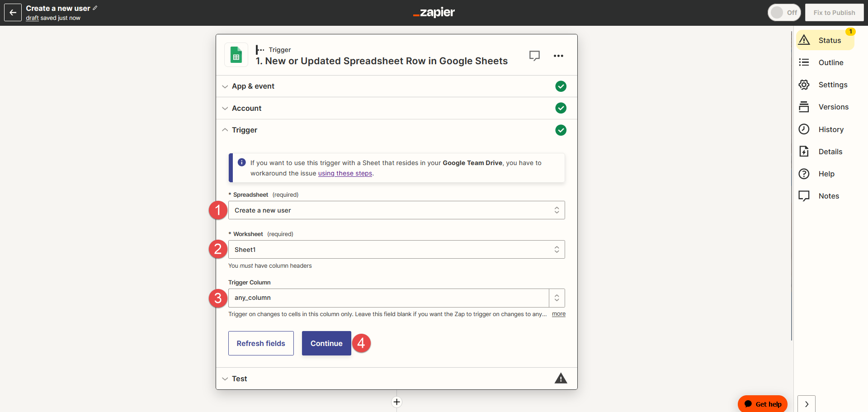The image size is (868, 412).
Task: Expand the Test section
Action: tap(396, 379)
